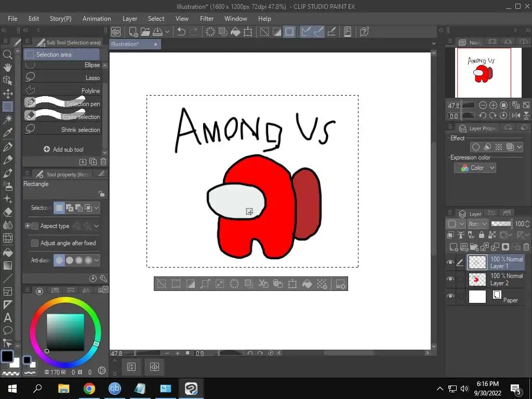
Task: Select the Eyedropper tool
Action: click(x=7, y=132)
